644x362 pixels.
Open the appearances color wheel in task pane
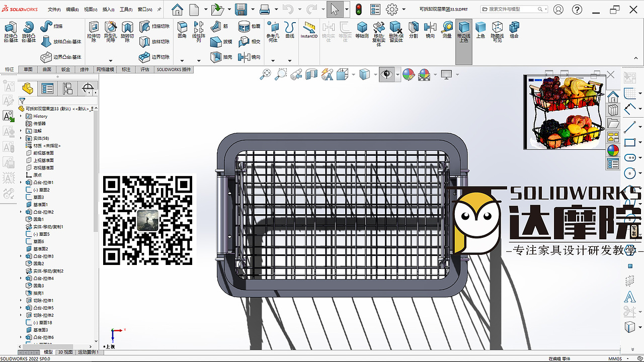(613, 150)
